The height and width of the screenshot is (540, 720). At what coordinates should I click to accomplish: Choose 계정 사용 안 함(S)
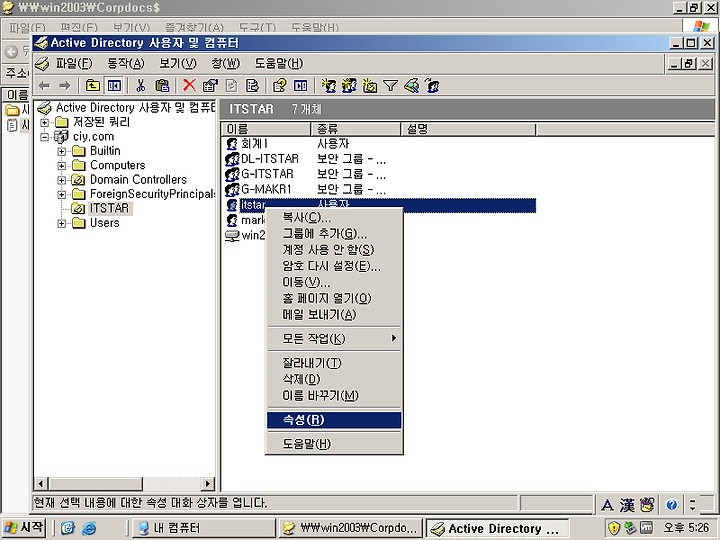click(334, 250)
